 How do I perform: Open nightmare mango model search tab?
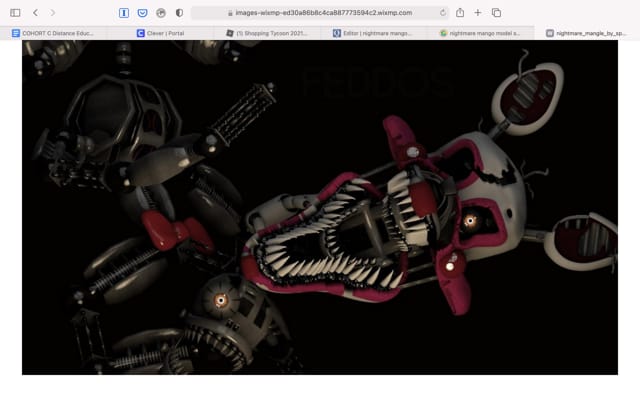(485, 33)
